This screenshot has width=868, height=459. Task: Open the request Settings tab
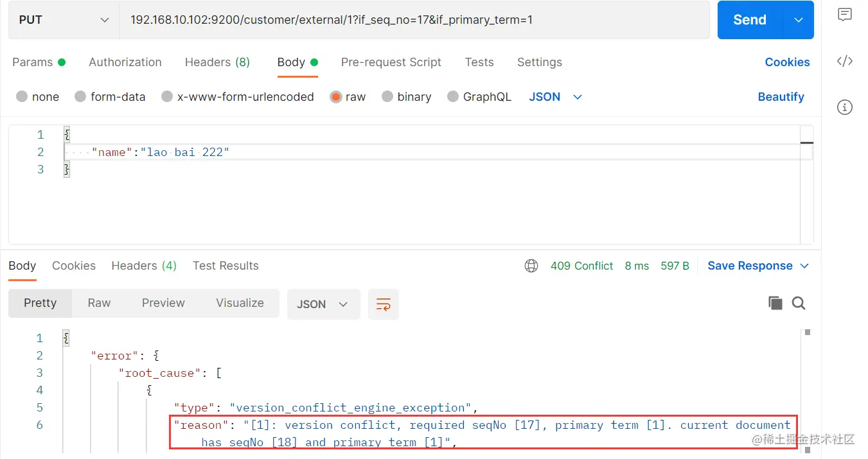coord(540,62)
